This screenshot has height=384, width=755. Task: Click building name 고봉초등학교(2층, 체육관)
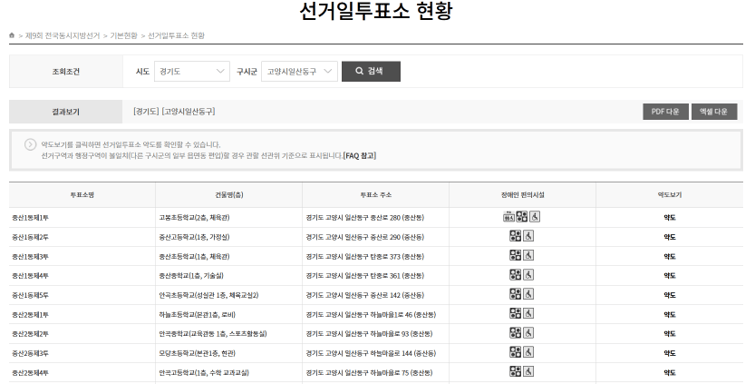(x=194, y=218)
